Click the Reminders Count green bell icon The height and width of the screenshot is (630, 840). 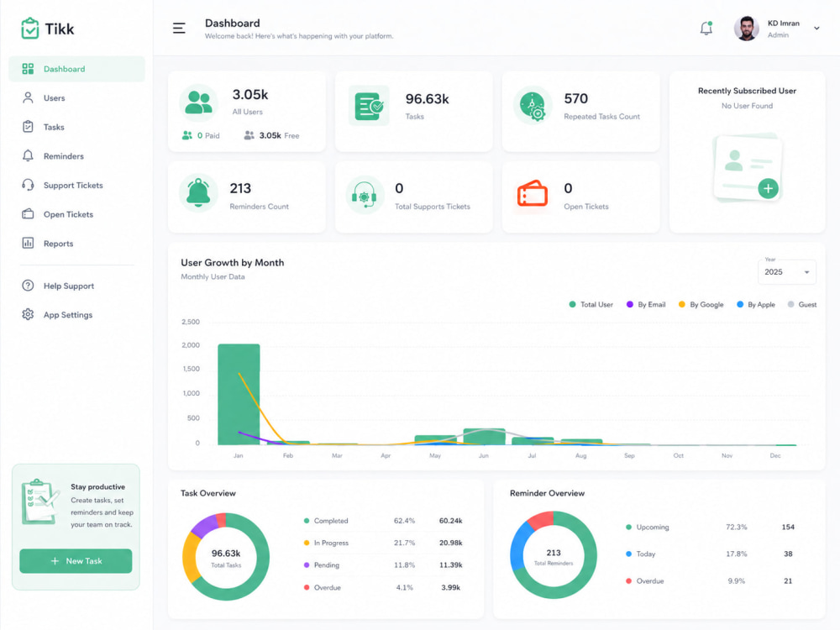(198, 192)
